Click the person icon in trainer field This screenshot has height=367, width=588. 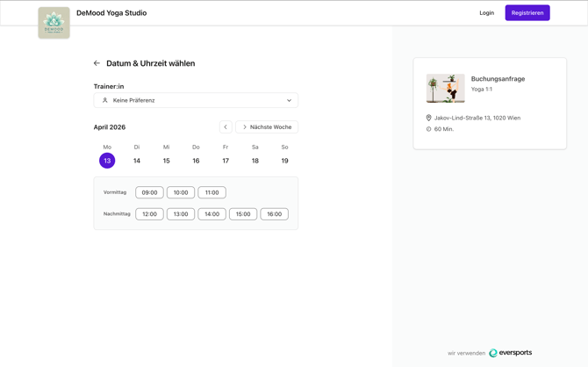pyautogui.click(x=105, y=100)
